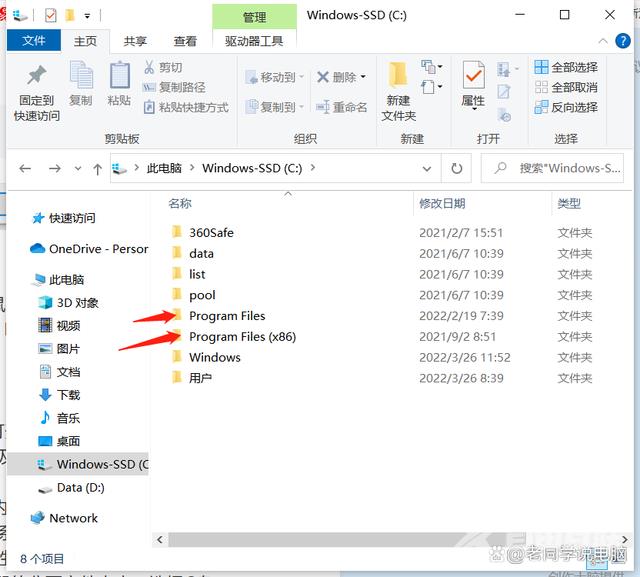This screenshot has height=577, width=640.
Task: Click horizontal scrollbar right arrow
Action: click(624, 539)
